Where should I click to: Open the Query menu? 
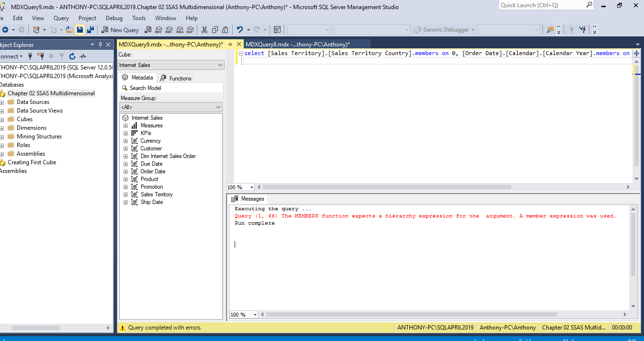point(61,18)
